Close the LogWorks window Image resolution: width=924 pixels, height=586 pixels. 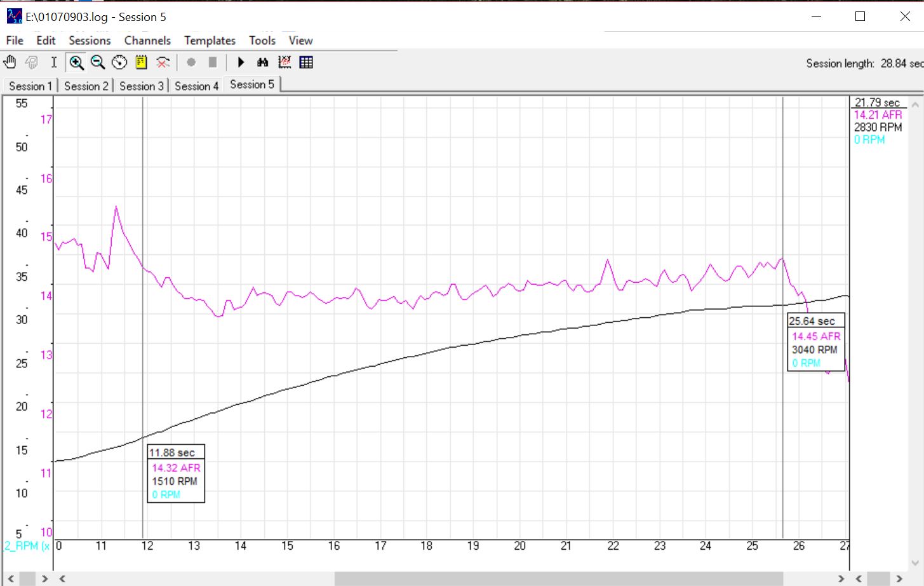click(905, 17)
